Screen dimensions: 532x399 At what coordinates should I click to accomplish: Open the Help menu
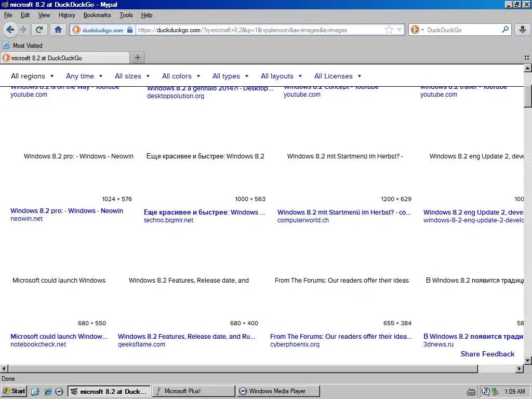[x=147, y=15]
